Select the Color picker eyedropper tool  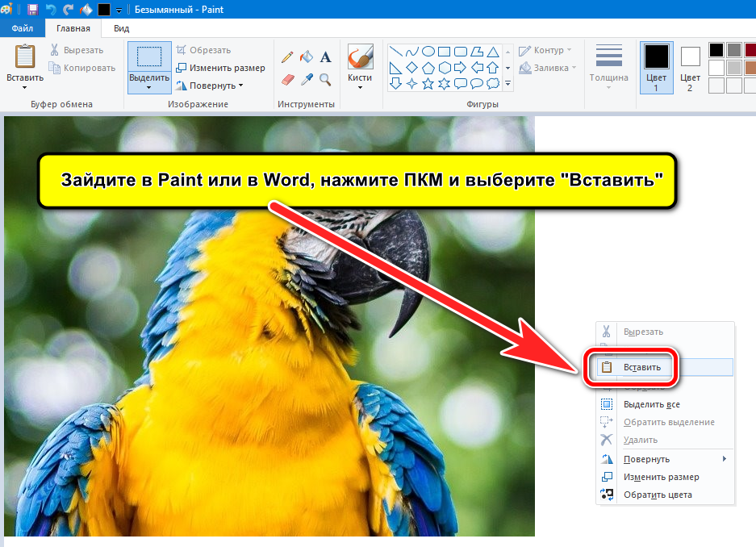307,79
